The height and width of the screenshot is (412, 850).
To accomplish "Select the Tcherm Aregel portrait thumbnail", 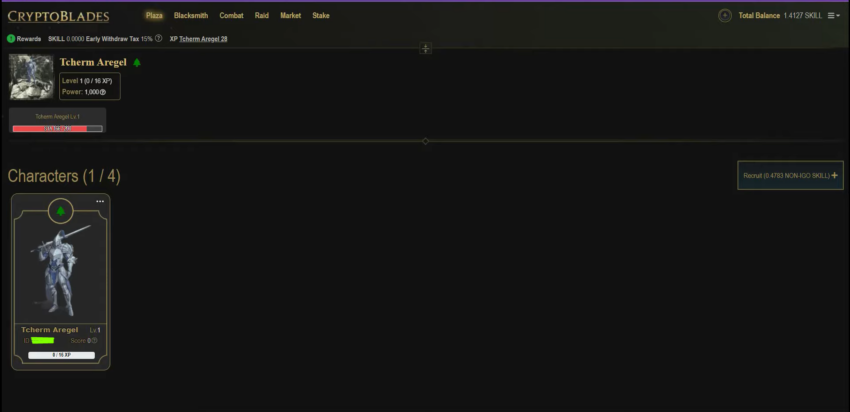I will (x=31, y=76).
